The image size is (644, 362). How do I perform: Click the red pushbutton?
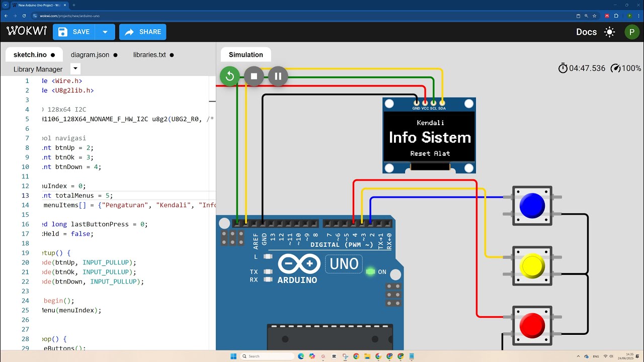click(532, 325)
